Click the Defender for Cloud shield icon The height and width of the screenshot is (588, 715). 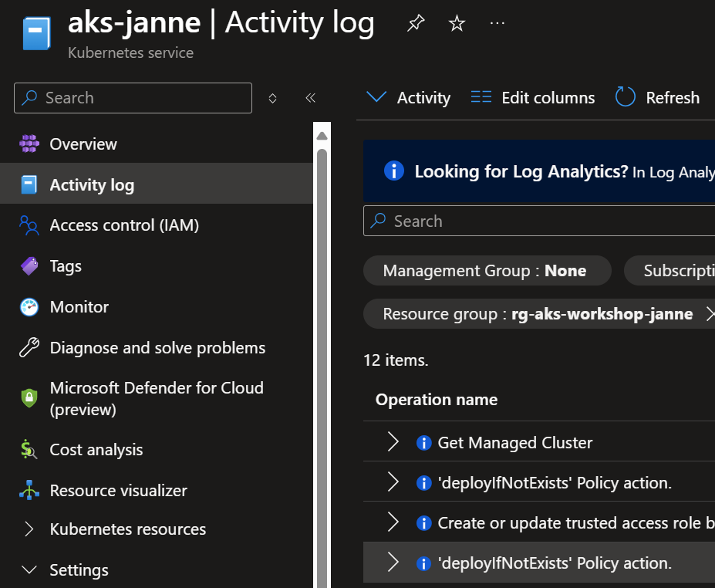point(29,397)
